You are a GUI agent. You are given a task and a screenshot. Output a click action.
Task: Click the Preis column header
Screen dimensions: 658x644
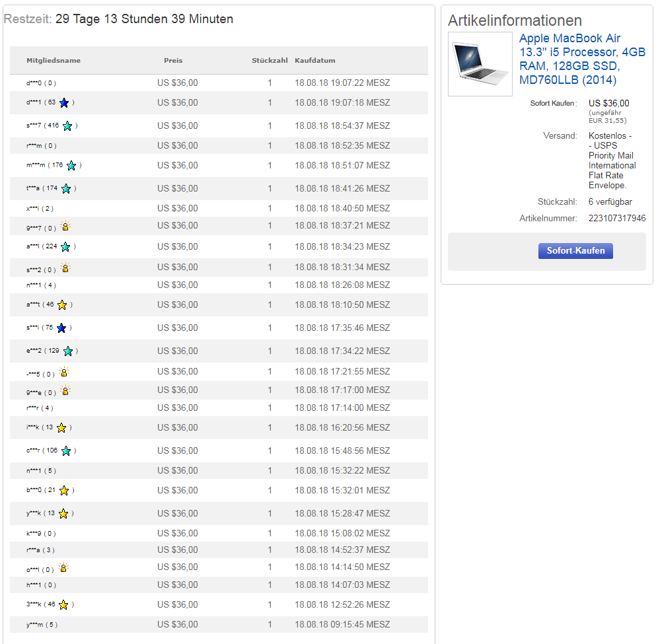point(173,61)
